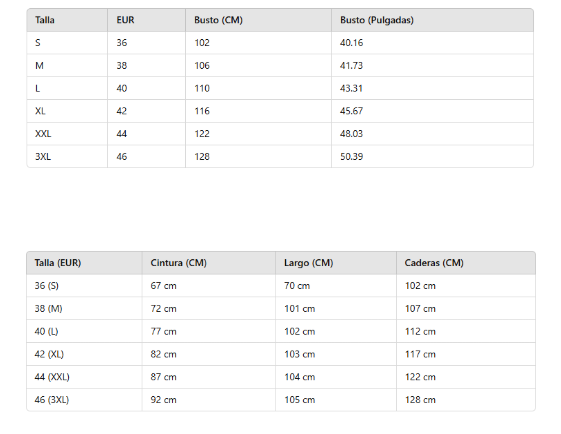Click the 36 (S) row label
Viewport: 561px width, 434px height.
(x=47, y=286)
